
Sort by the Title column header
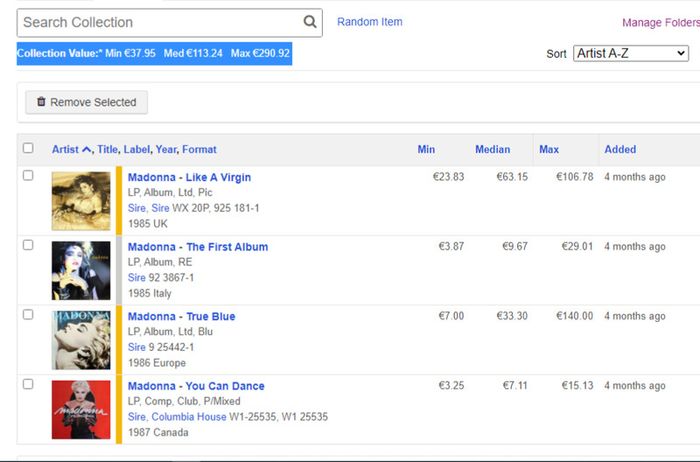pyautogui.click(x=108, y=150)
